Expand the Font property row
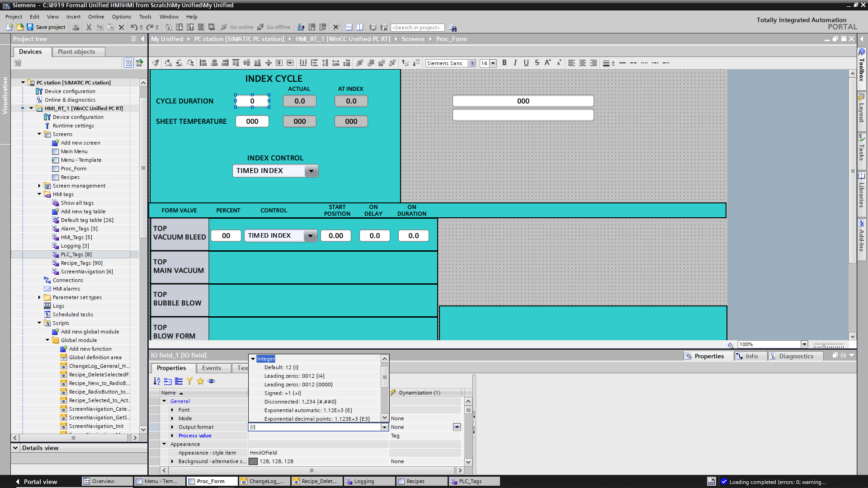Image resolution: width=868 pixels, height=488 pixels. point(172,410)
